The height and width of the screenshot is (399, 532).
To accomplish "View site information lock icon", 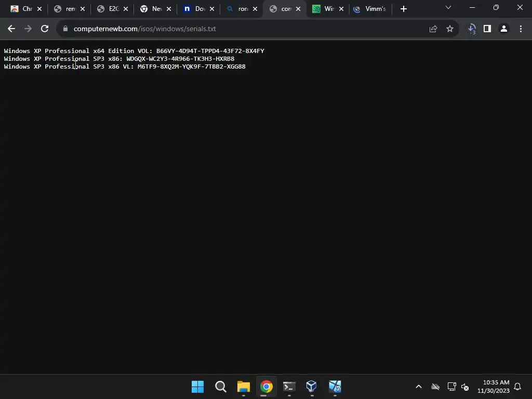I will [x=65, y=29].
